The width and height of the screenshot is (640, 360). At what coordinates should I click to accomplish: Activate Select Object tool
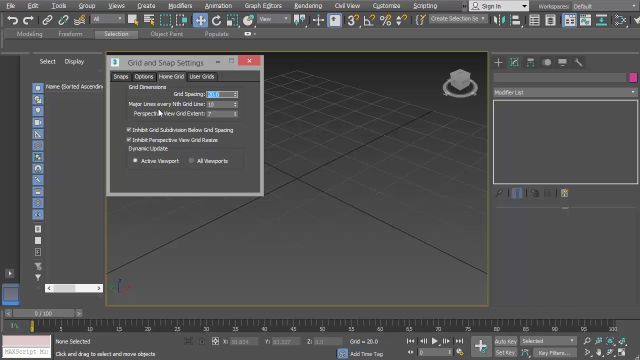click(x=133, y=20)
